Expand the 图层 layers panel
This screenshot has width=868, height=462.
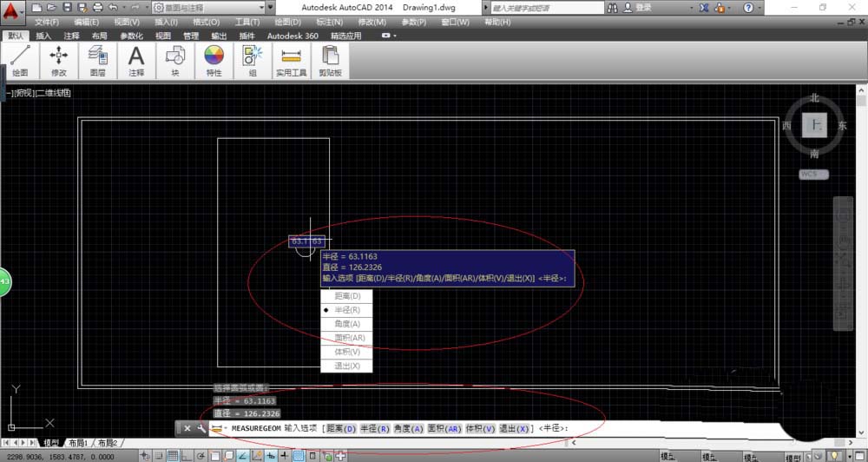(97, 61)
